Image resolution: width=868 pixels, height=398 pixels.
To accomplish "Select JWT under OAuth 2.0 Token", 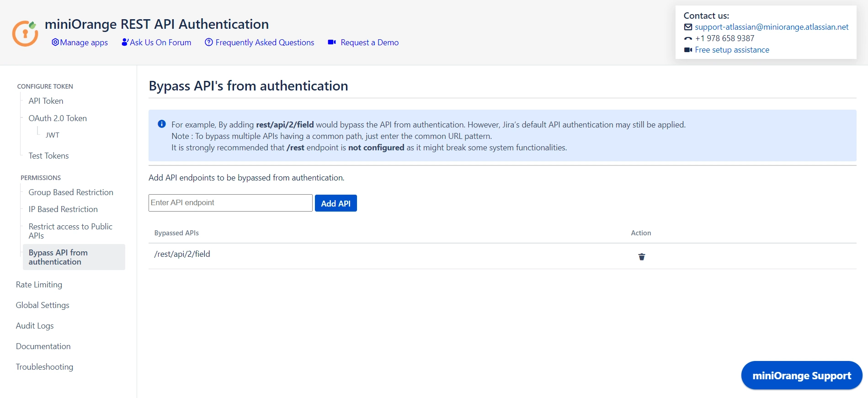I will tap(53, 135).
